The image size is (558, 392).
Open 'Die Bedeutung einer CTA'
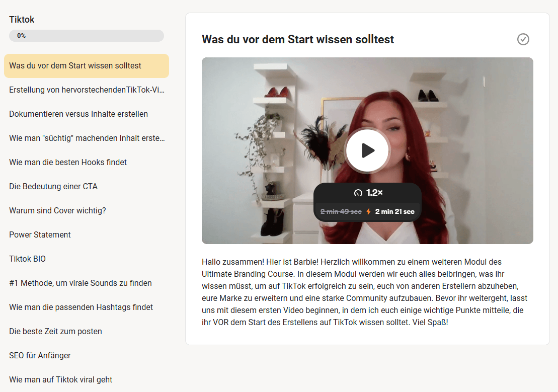(87, 187)
